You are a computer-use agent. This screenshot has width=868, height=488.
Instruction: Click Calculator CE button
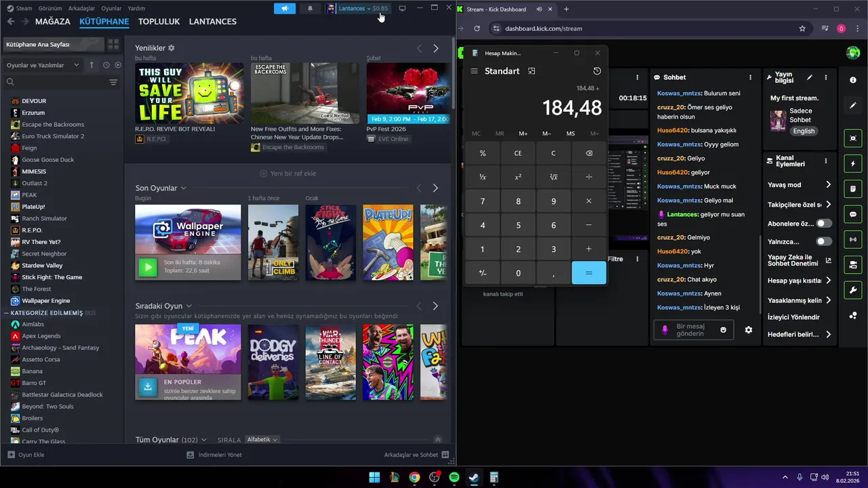tap(518, 153)
